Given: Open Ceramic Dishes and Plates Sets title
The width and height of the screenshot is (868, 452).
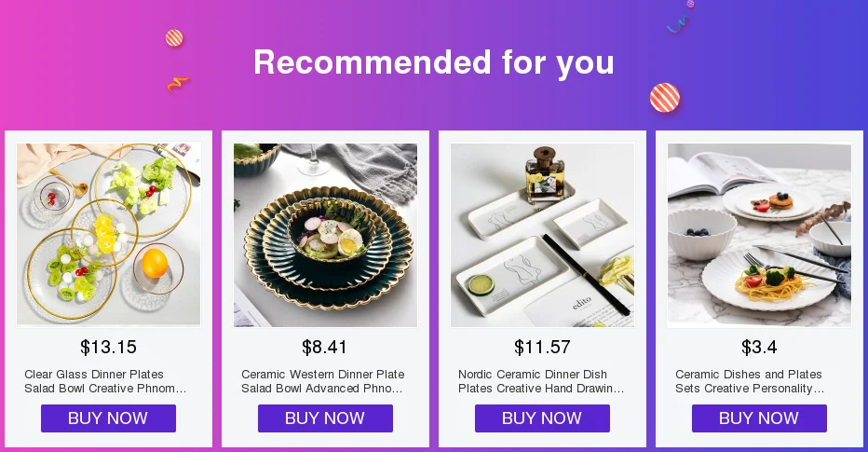Looking at the screenshot, I should 750,381.
